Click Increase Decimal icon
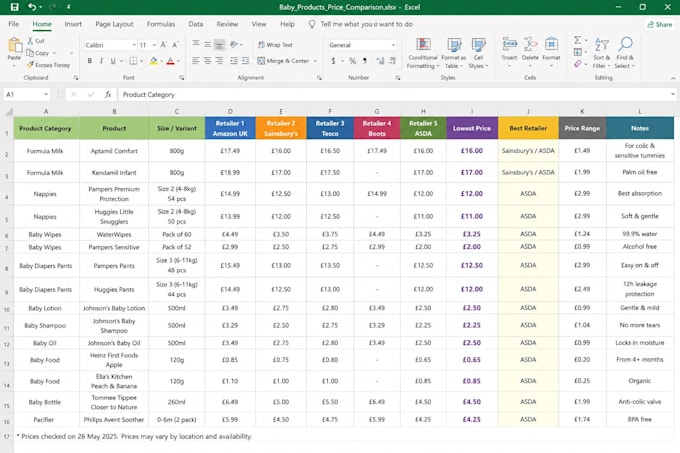This screenshot has width=680, height=453. (x=380, y=61)
